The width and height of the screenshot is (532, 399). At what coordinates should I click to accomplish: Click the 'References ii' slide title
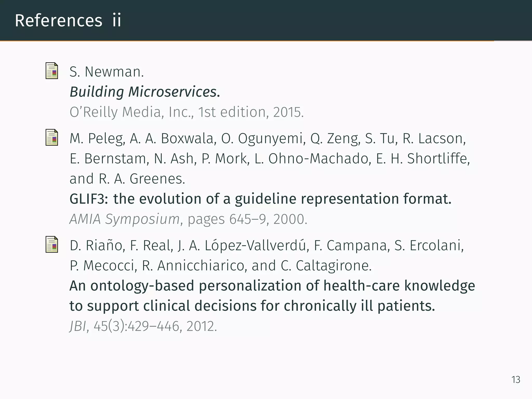[68, 21]
